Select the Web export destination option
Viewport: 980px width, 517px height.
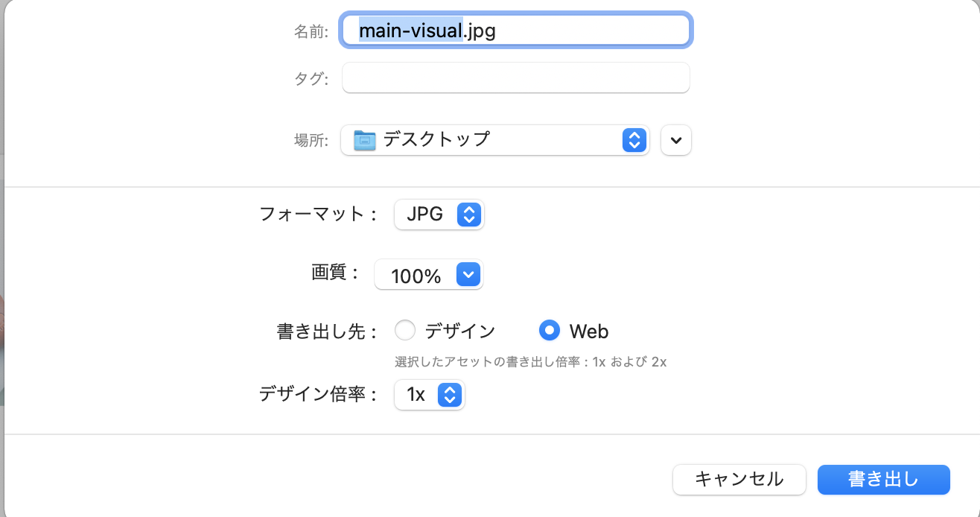[x=549, y=330]
